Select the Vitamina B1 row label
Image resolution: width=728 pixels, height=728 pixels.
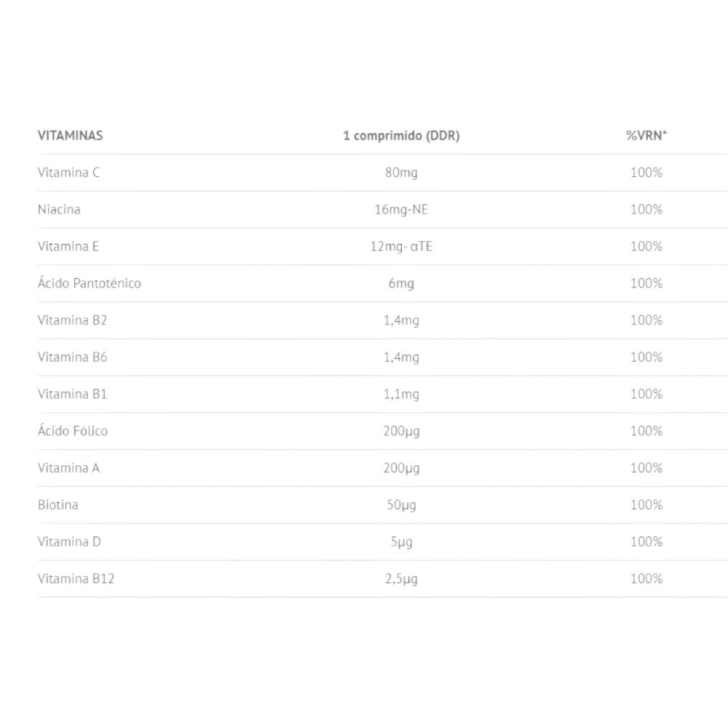tap(72, 394)
